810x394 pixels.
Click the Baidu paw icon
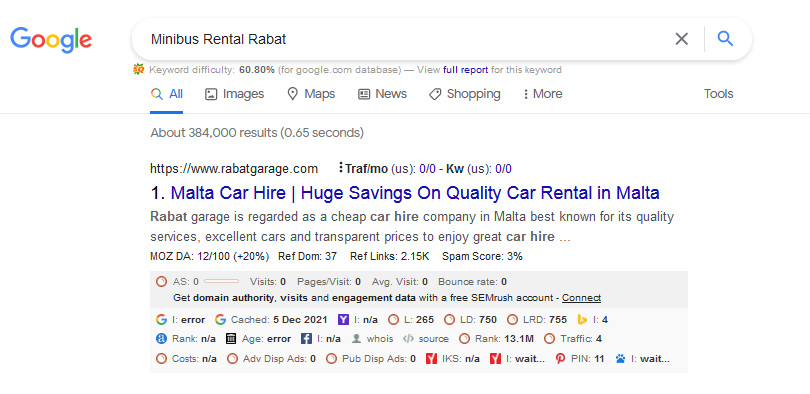(x=620, y=358)
